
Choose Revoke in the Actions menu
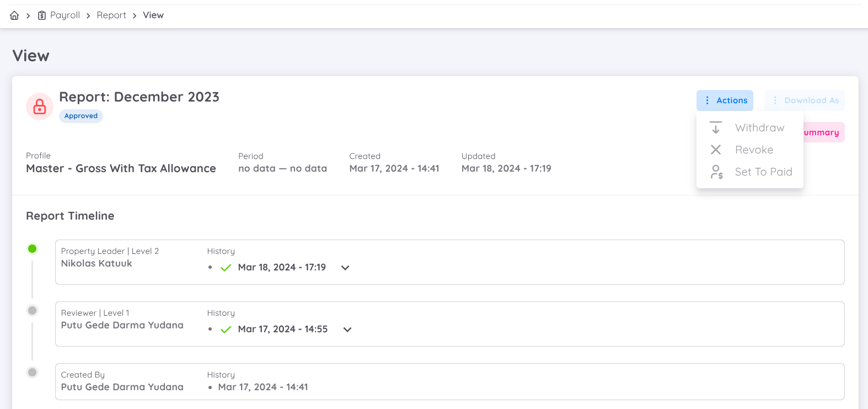click(754, 150)
